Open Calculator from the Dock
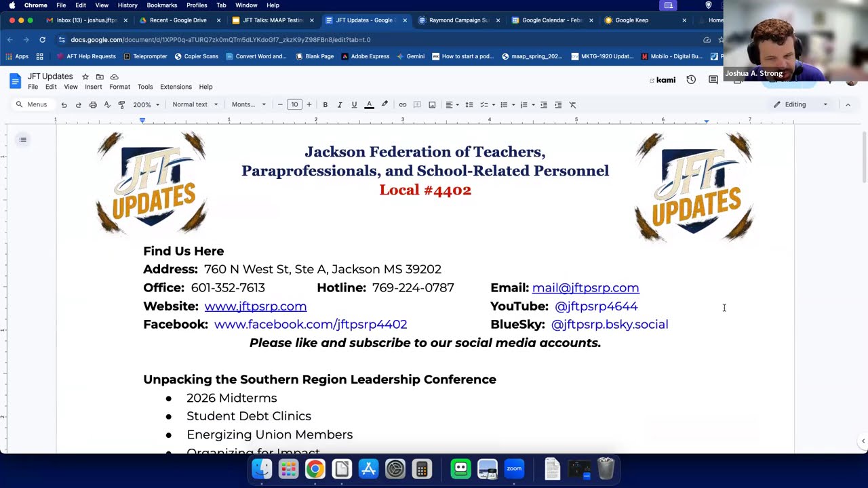 (x=422, y=468)
